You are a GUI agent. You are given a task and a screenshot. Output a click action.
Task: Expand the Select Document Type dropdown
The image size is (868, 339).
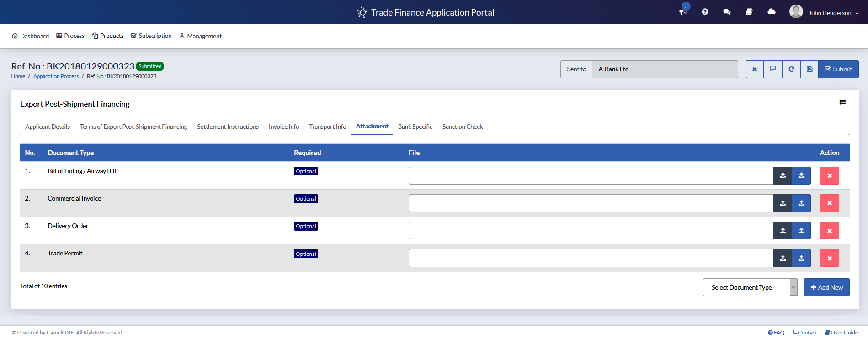click(750, 287)
